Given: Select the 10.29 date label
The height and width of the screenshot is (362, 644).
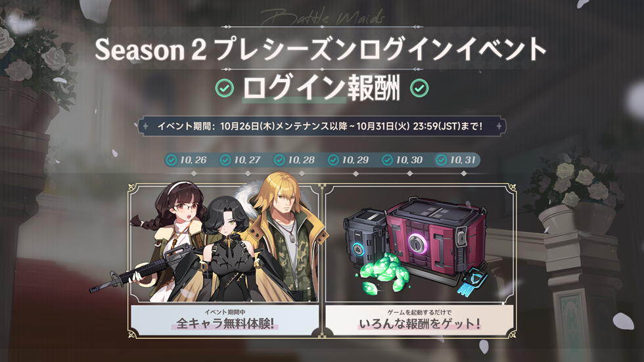Looking at the screenshot, I should click(355, 160).
